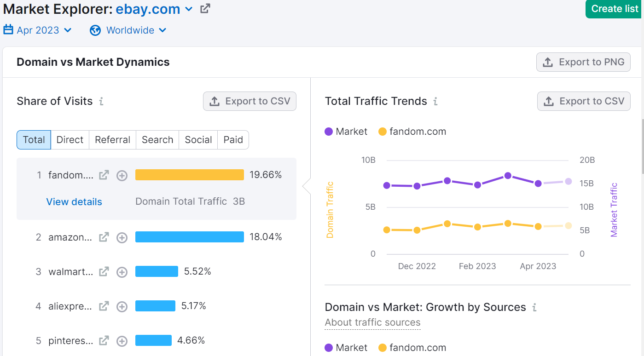Click info icon next to Growth by Sources
Screen dimensions: 644x356
point(534,307)
